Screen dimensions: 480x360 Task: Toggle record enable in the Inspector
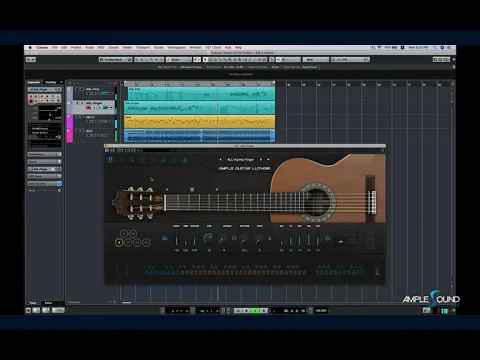[x=31, y=101]
